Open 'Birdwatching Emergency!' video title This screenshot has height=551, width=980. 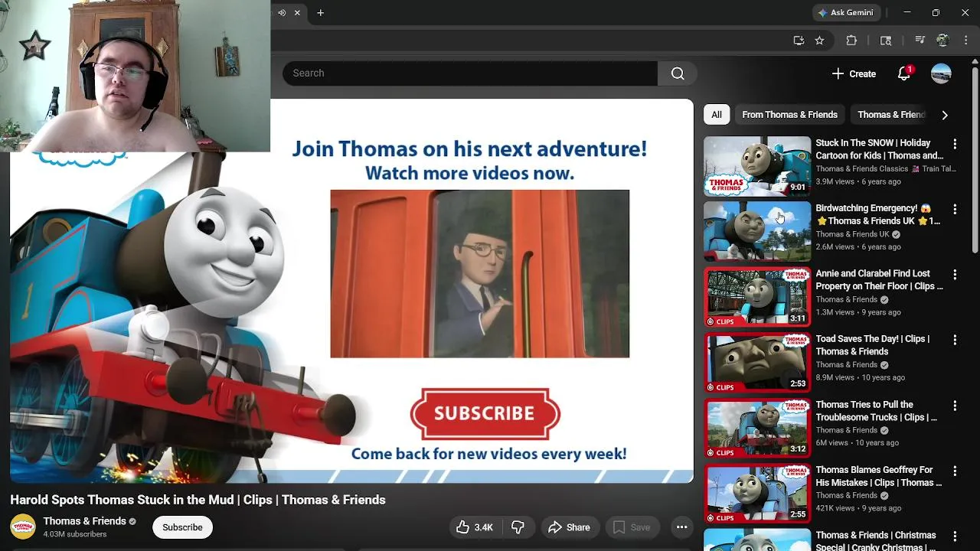click(877, 214)
